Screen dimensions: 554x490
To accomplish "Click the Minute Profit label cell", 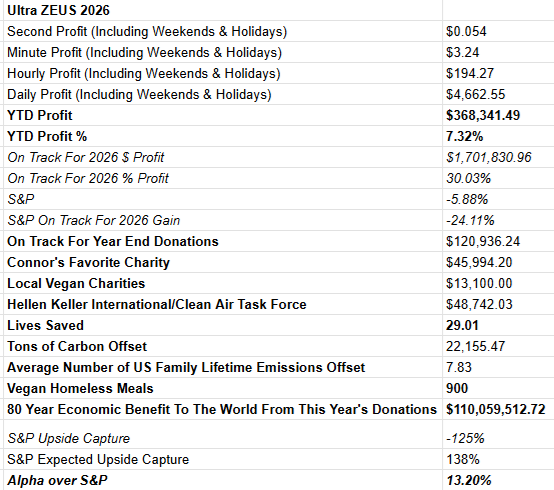I will click(223, 52).
